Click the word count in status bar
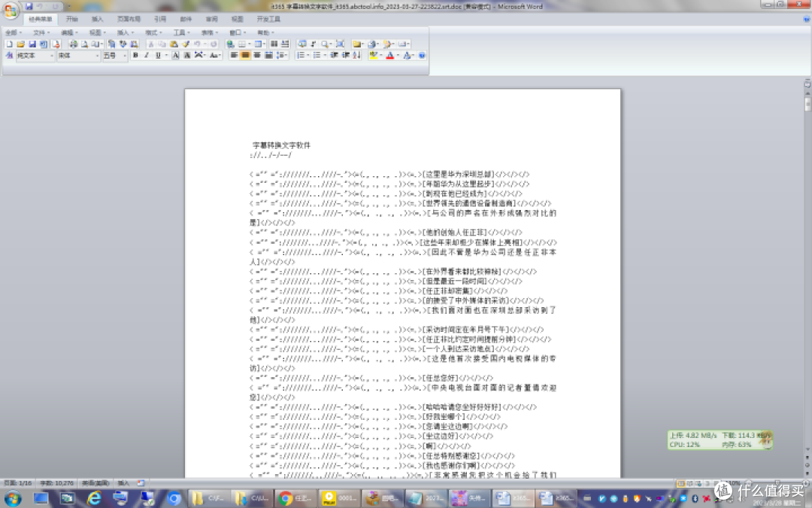The width and height of the screenshot is (812, 508). pos(57,482)
